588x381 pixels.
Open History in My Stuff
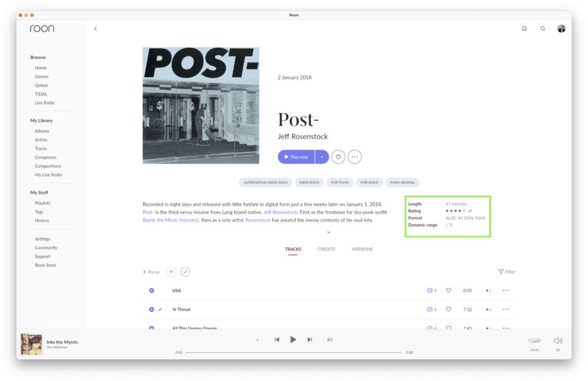click(x=42, y=221)
